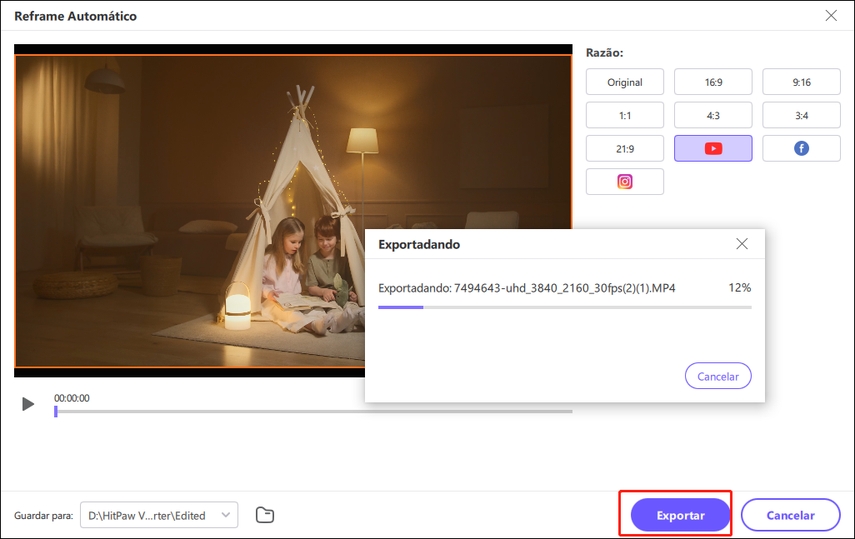
Task: Play the video preview
Action: 28,404
